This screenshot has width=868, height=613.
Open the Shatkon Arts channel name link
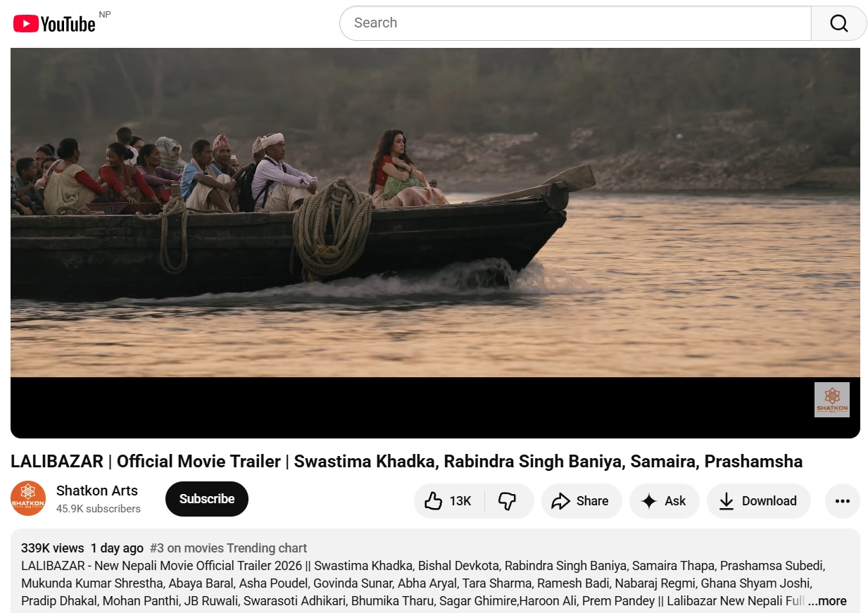coord(97,491)
